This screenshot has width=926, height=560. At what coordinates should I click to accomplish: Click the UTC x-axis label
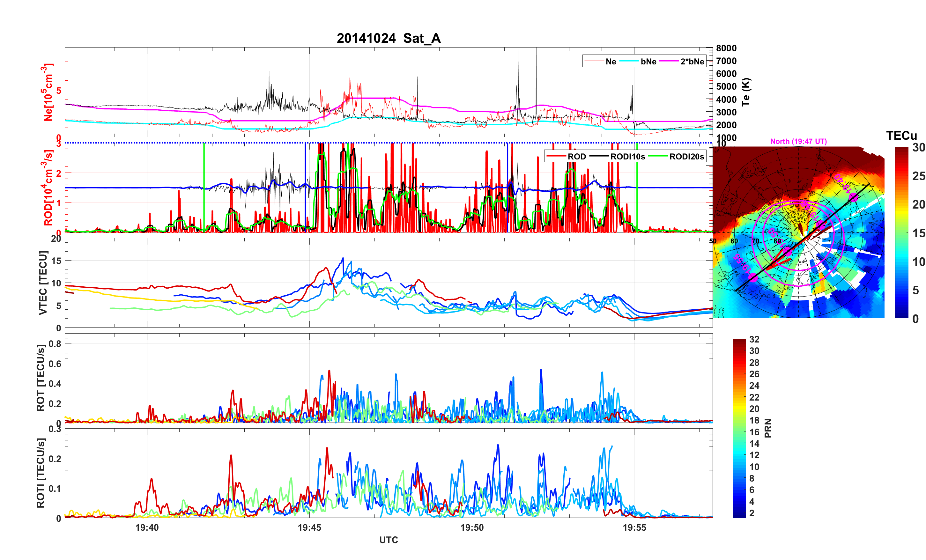(x=388, y=540)
